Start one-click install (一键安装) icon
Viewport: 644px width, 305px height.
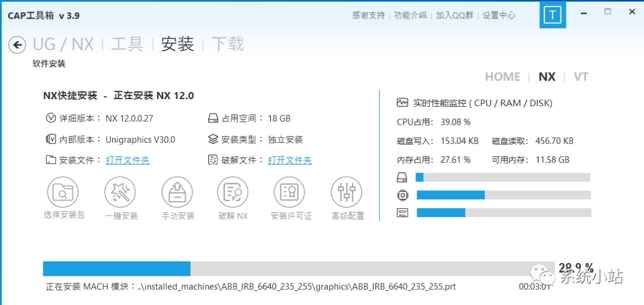click(120, 192)
